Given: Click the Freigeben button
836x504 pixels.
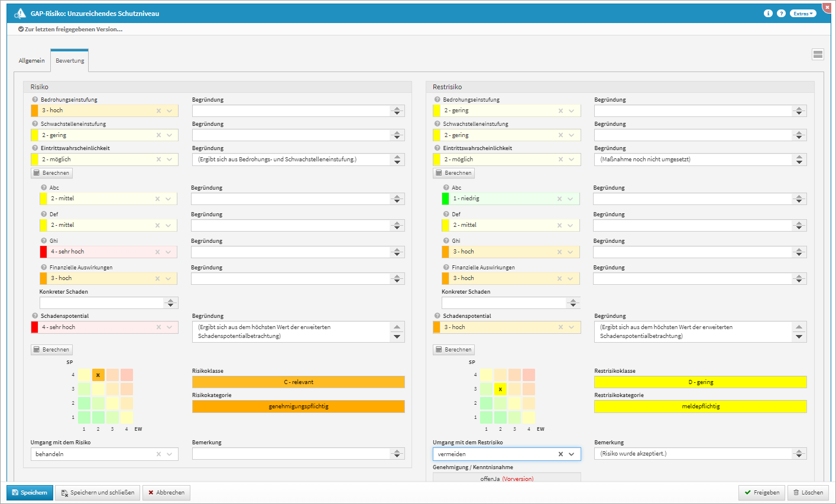Looking at the screenshot, I should click(762, 492).
